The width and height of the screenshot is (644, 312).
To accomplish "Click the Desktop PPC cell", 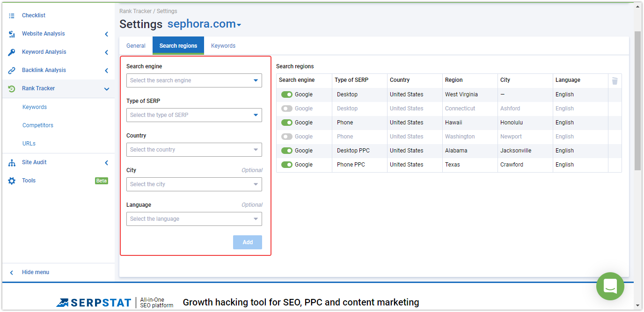I will (354, 151).
